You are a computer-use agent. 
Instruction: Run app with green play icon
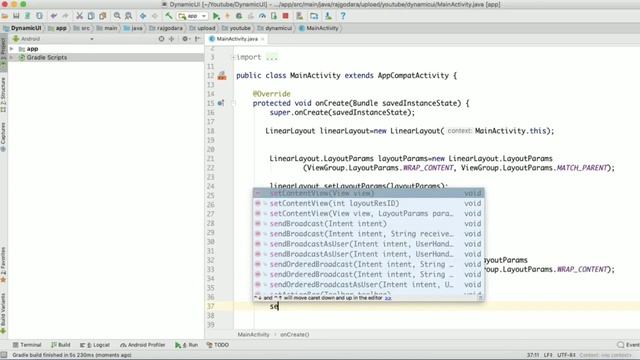pos(216,16)
